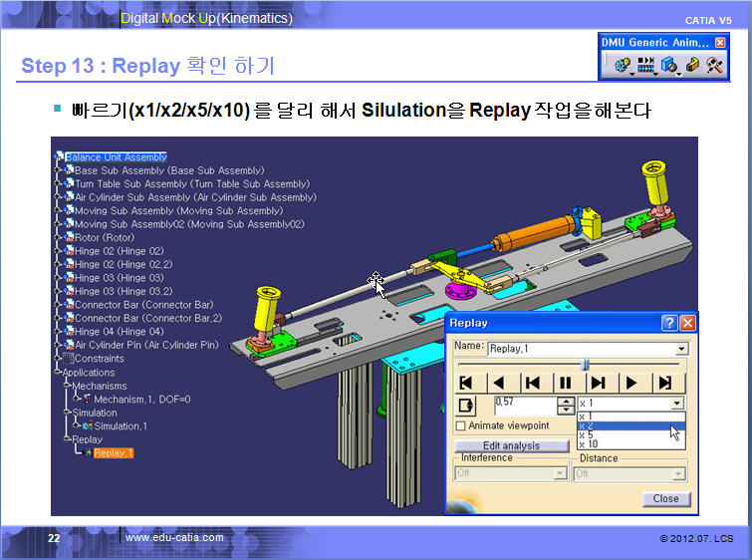Collapse the Applications tree node
Viewport: 752px width, 560px height.
(58, 372)
